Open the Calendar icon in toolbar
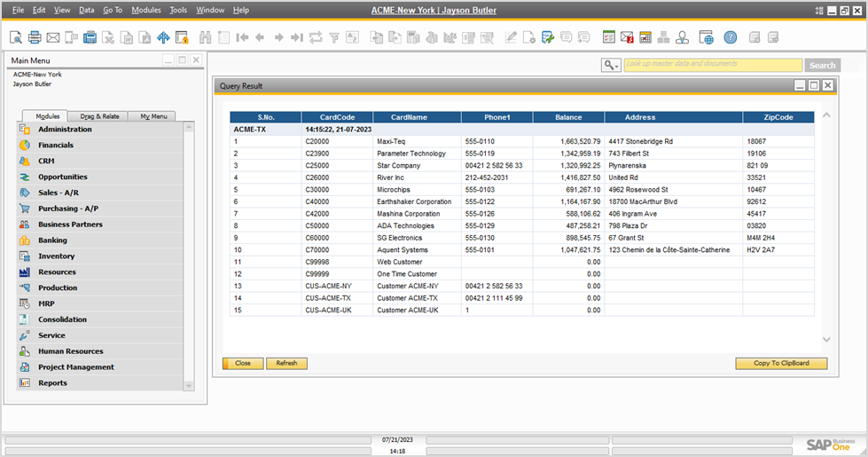868x457 pixels. (x=645, y=37)
